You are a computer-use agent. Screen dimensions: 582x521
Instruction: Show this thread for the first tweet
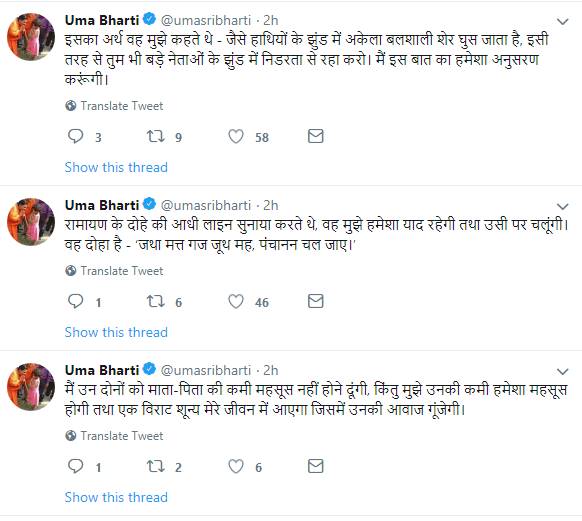point(116,167)
